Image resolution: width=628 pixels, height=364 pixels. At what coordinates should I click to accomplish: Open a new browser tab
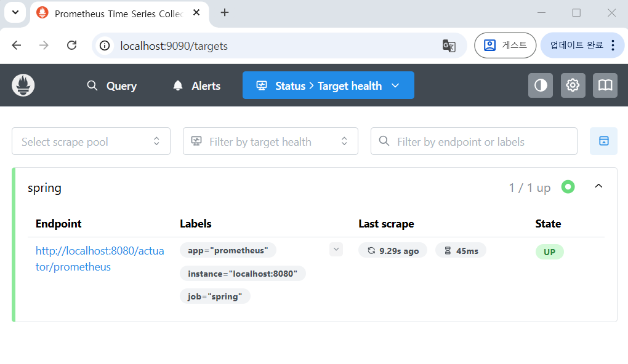(225, 13)
